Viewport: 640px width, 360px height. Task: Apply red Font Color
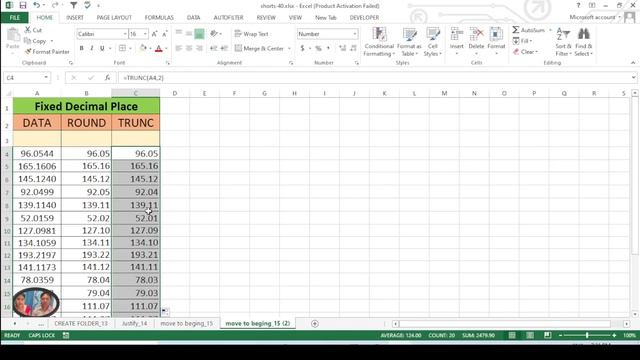point(159,49)
